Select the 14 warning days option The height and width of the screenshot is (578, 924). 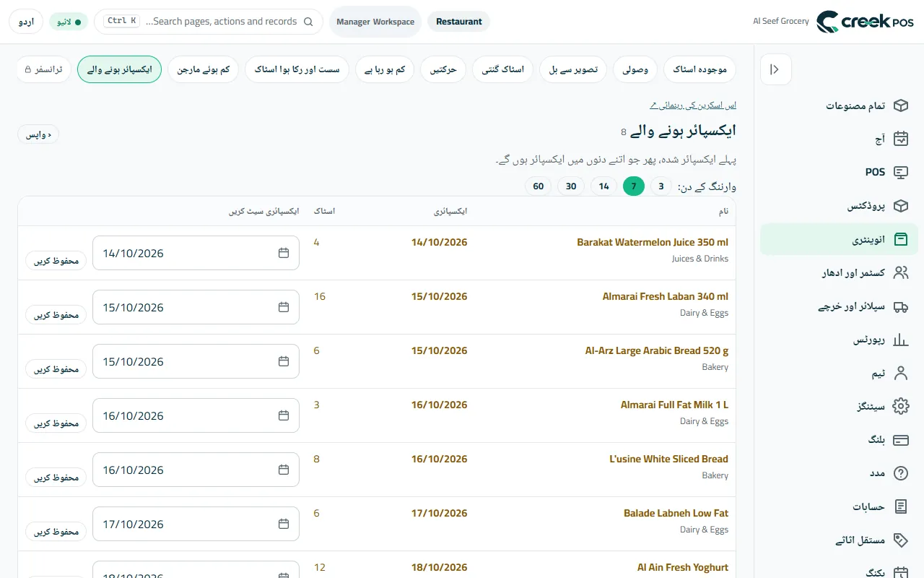[604, 186]
